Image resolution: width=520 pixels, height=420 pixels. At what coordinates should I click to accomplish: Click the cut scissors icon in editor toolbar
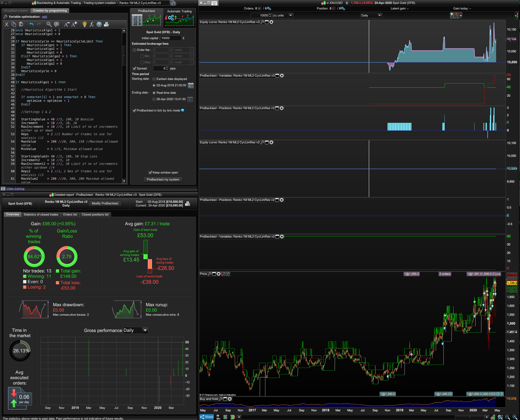pyautogui.click(x=7, y=25)
